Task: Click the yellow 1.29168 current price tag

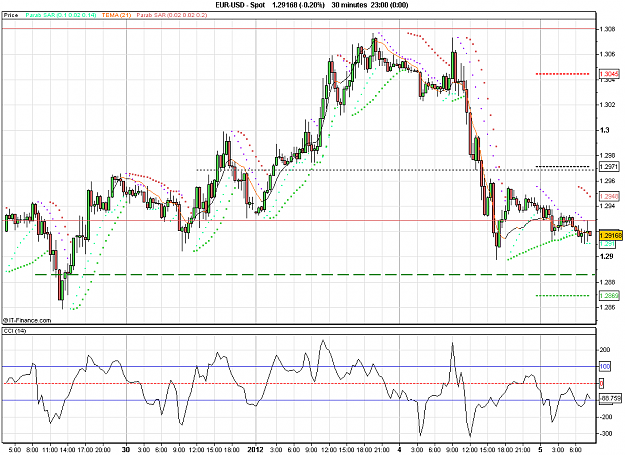Action: pos(610,235)
